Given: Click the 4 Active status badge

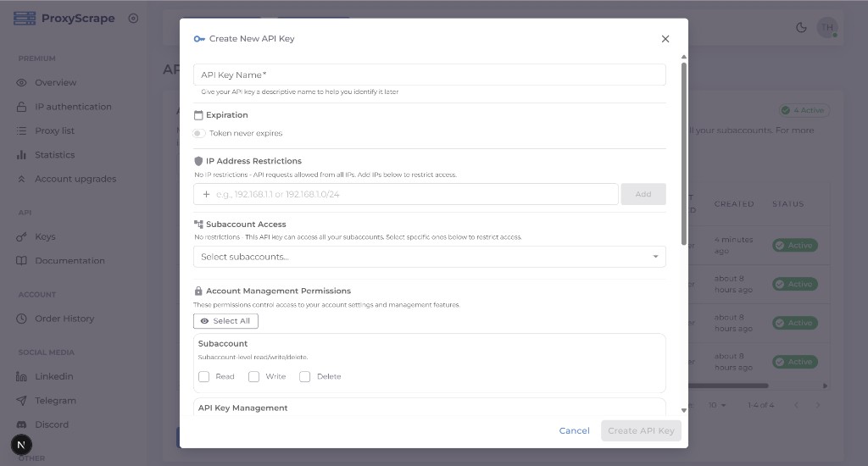Looking at the screenshot, I should pyautogui.click(x=804, y=110).
